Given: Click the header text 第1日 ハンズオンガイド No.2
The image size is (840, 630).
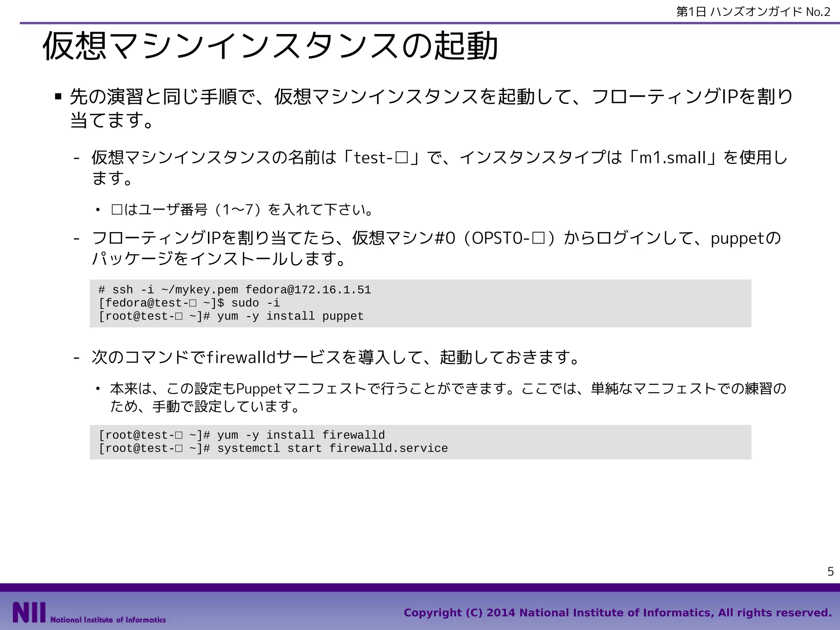Looking at the screenshot, I should pos(753,12).
